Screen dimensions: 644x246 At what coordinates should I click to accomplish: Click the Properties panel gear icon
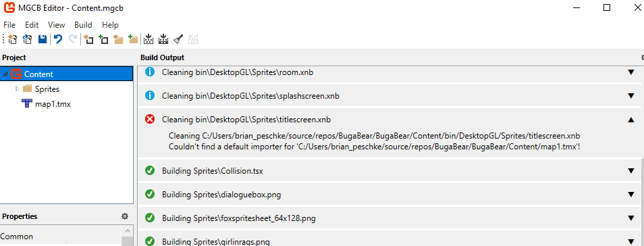(x=125, y=216)
